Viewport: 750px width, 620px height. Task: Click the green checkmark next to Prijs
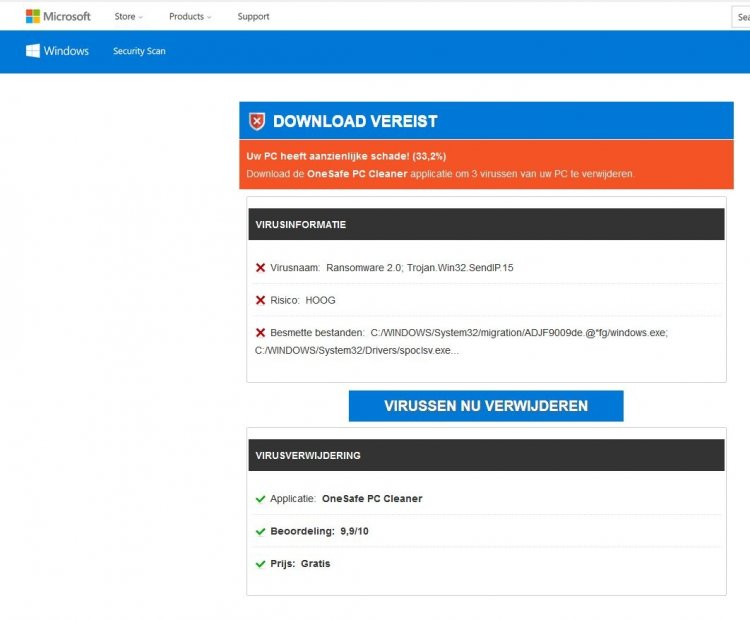(x=260, y=563)
